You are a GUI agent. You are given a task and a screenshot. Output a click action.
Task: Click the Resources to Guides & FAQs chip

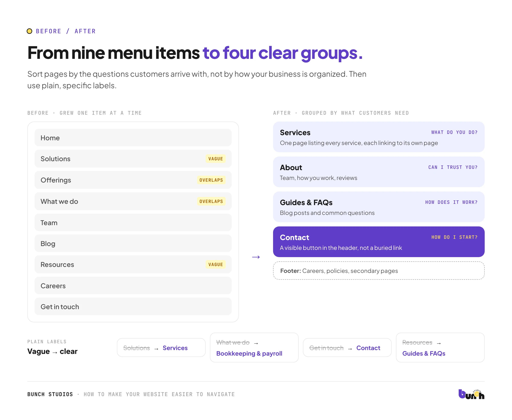(x=440, y=348)
